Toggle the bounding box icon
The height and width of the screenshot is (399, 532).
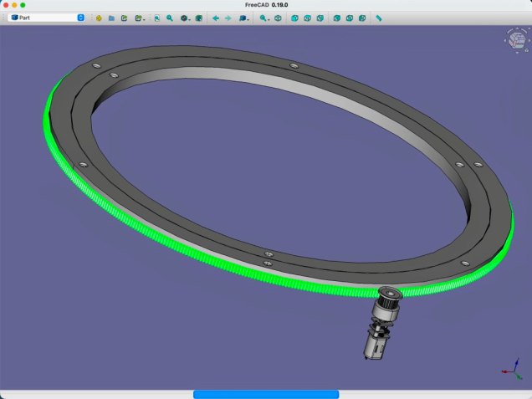pos(200,17)
